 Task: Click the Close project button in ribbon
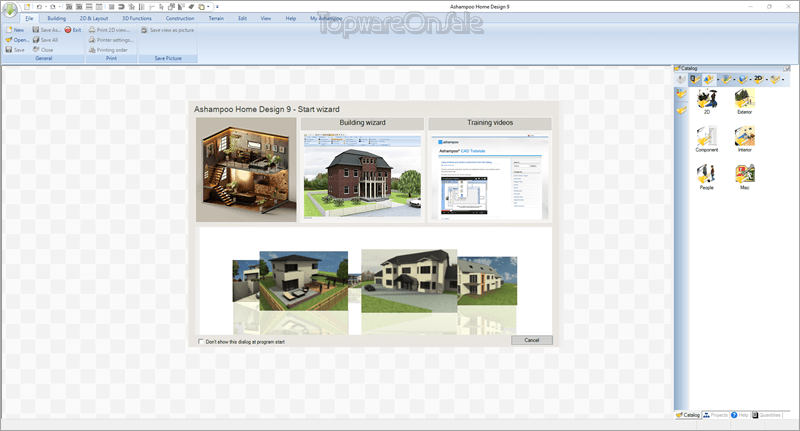tap(43, 50)
